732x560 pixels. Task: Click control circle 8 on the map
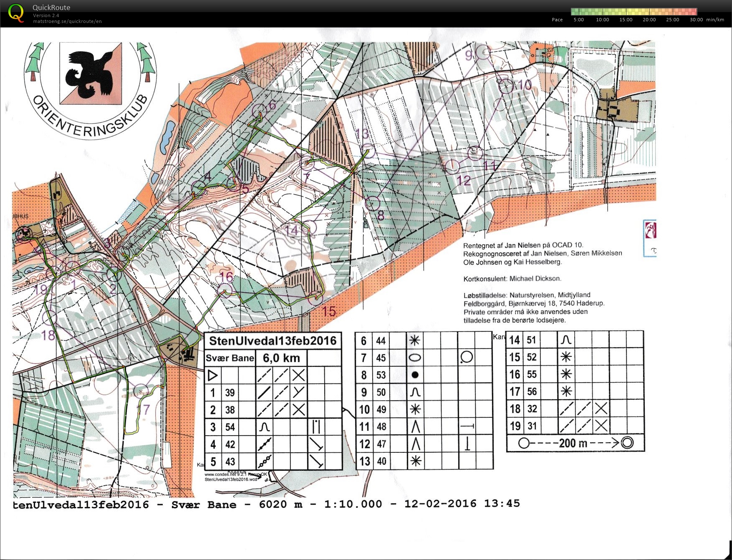click(x=373, y=204)
